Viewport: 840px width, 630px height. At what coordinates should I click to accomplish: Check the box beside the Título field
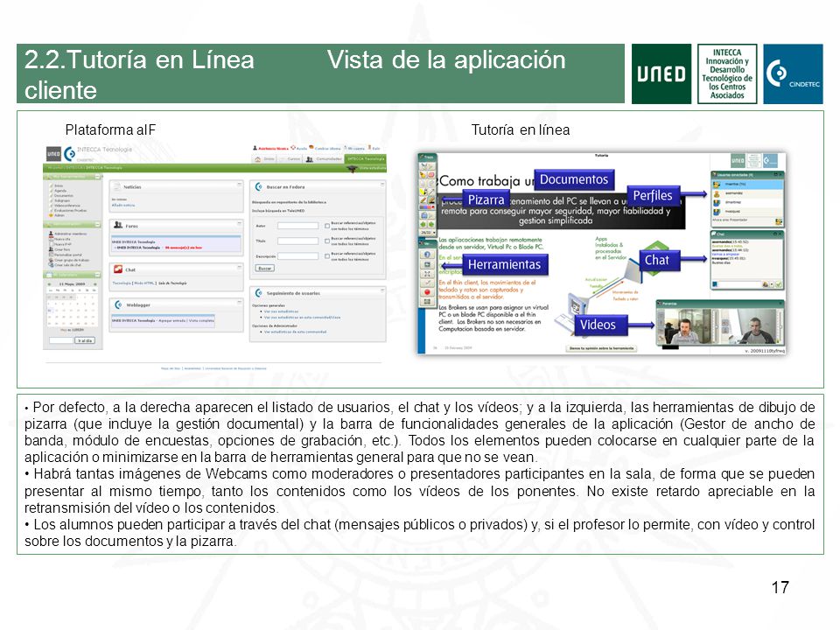pyautogui.click(x=326, y=241)
